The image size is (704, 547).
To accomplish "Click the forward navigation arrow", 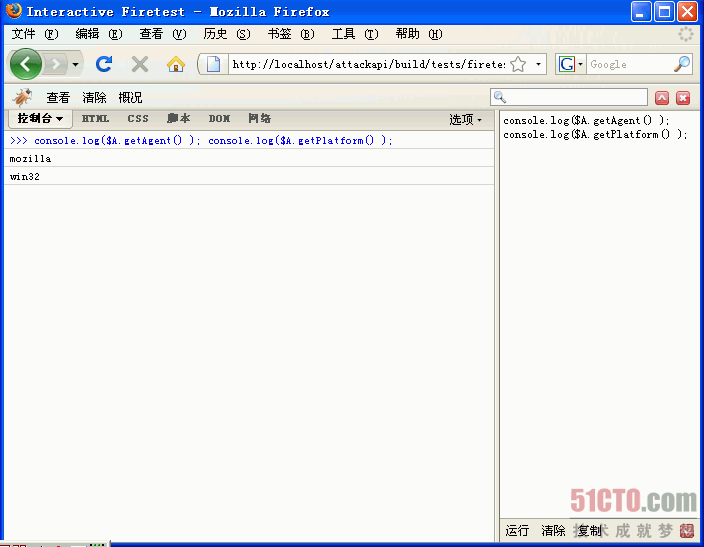I will tap(56, 64).
